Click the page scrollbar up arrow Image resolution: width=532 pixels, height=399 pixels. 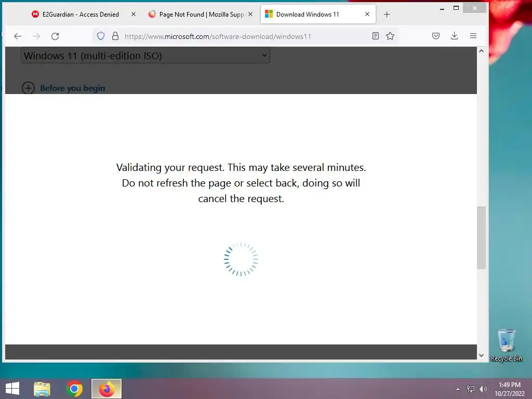tap(481, 51)
